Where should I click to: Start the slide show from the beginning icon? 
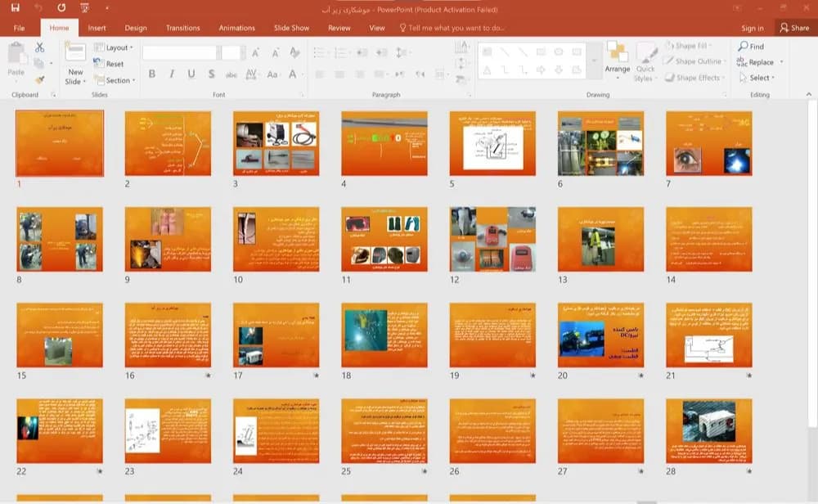(x=84, y=8)
